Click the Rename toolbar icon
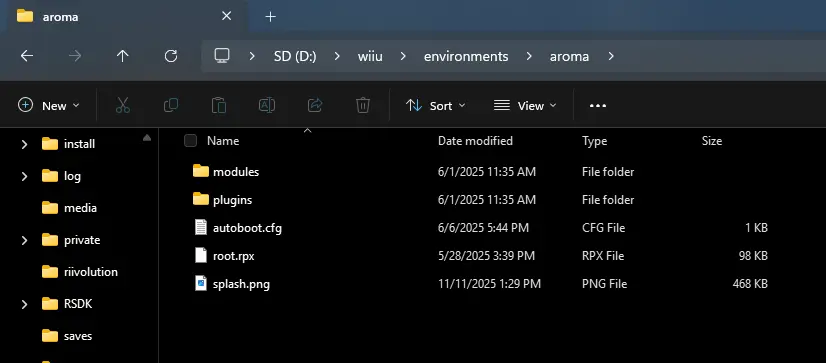 point(267,105)
